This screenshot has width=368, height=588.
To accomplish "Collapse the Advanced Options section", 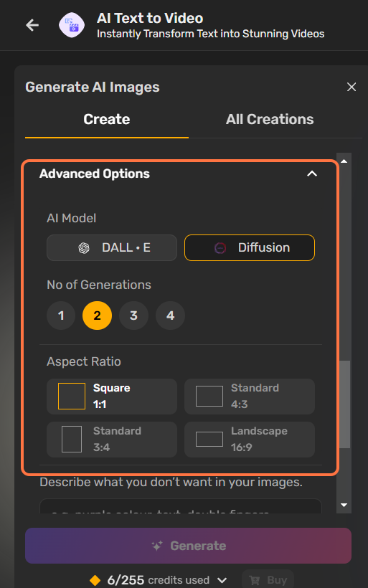I will point(312,174).
